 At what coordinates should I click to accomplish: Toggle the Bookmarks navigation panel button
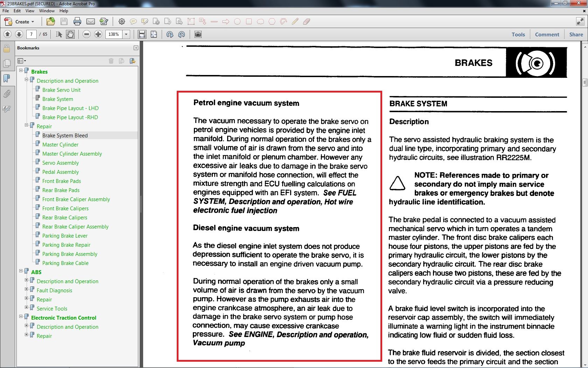(7, 78)
